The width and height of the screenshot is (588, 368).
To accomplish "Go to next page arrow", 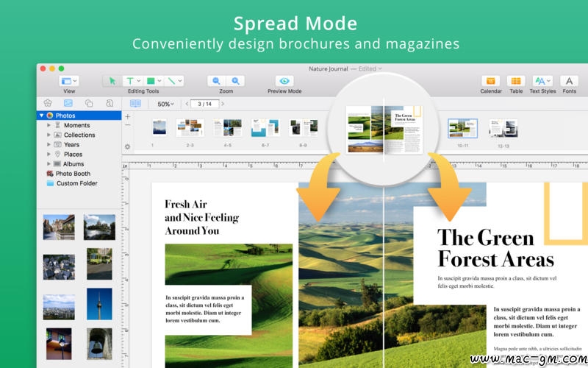I will coord(223,104).
